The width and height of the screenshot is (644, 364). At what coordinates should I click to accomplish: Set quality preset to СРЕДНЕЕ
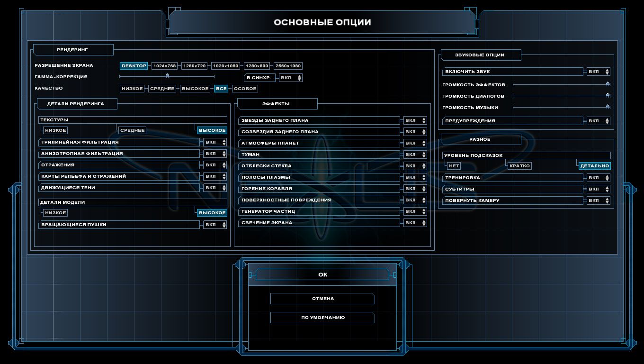(x=162, y=89)
